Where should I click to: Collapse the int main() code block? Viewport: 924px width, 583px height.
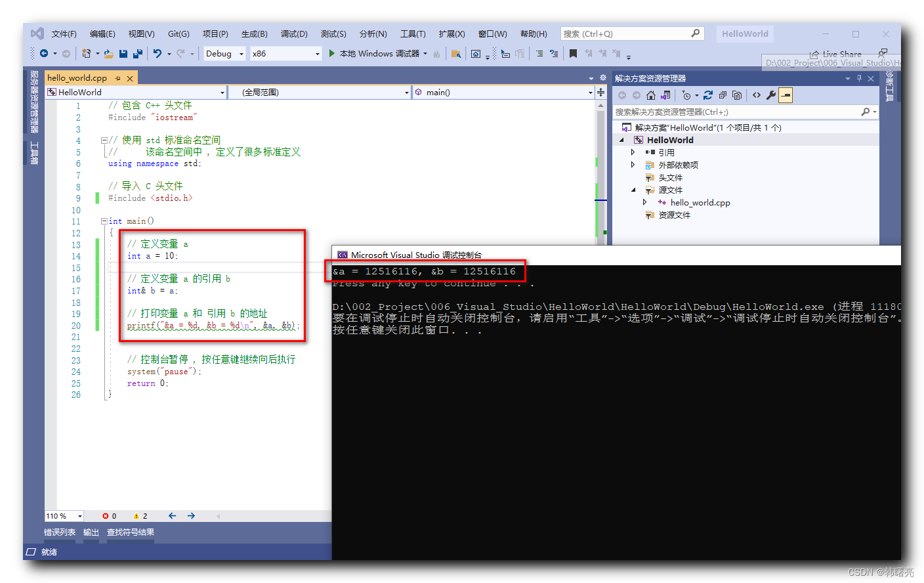(x=104, y=221)
